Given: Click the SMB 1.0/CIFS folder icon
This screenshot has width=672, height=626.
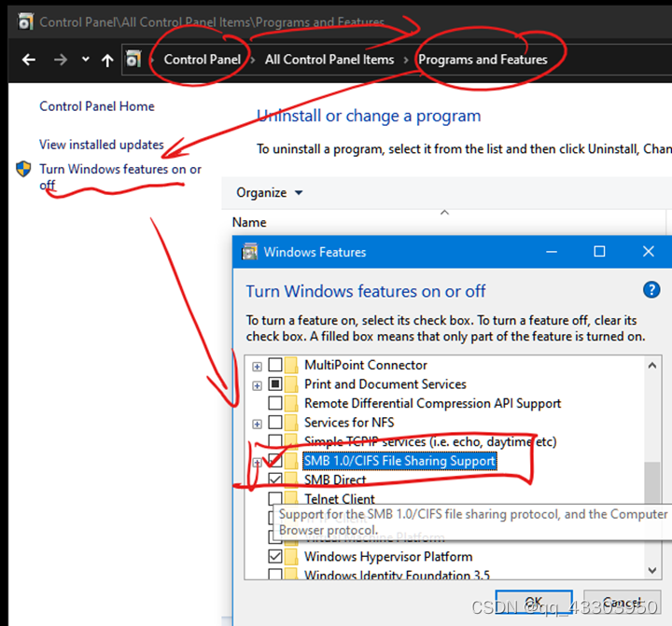Looking at the screenshot, I should click(291, 461).
